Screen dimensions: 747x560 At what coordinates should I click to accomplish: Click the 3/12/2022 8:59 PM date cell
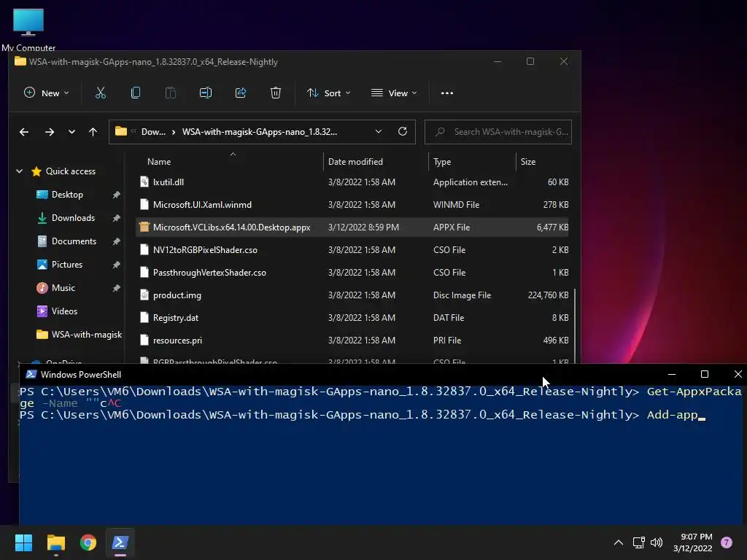(x=363, y=227)
